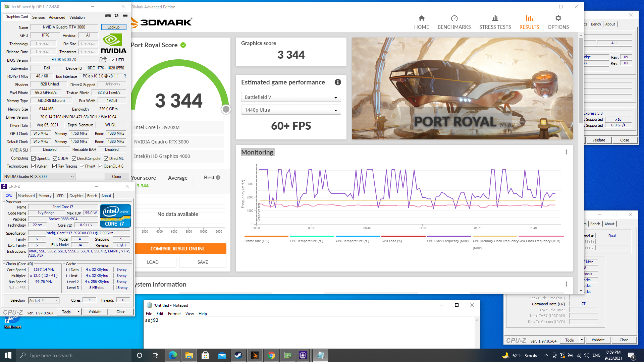Toggle the OpenGL 4.6 checkbox
Screen dimensions: 644x362
(101, 166)
